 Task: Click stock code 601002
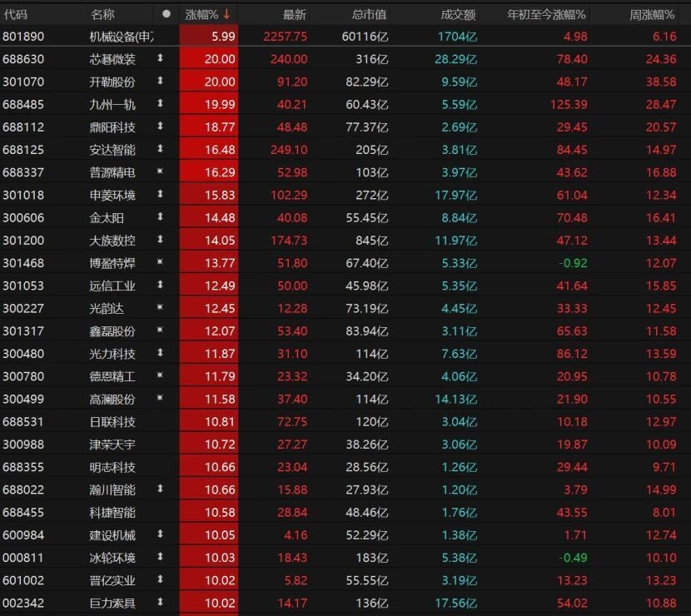23,580
